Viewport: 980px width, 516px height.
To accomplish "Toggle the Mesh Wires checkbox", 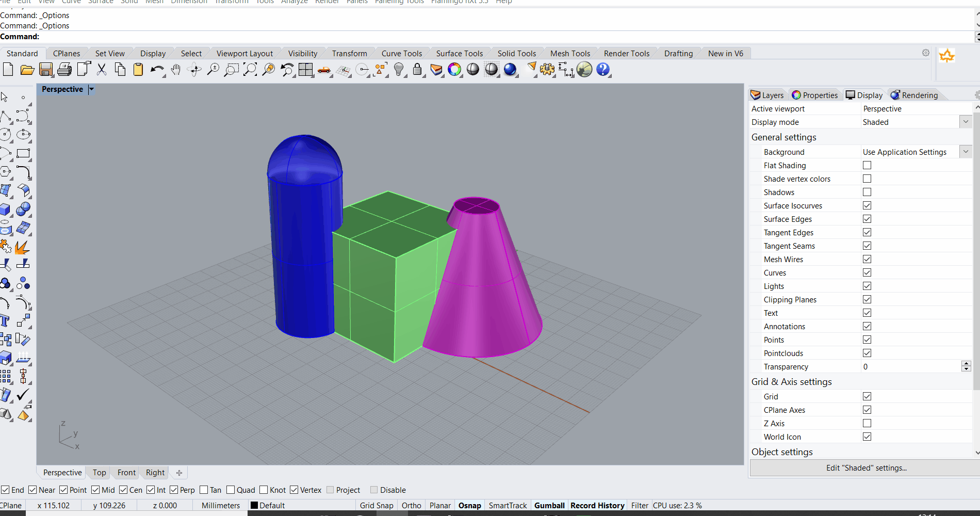I will (867, 259).
